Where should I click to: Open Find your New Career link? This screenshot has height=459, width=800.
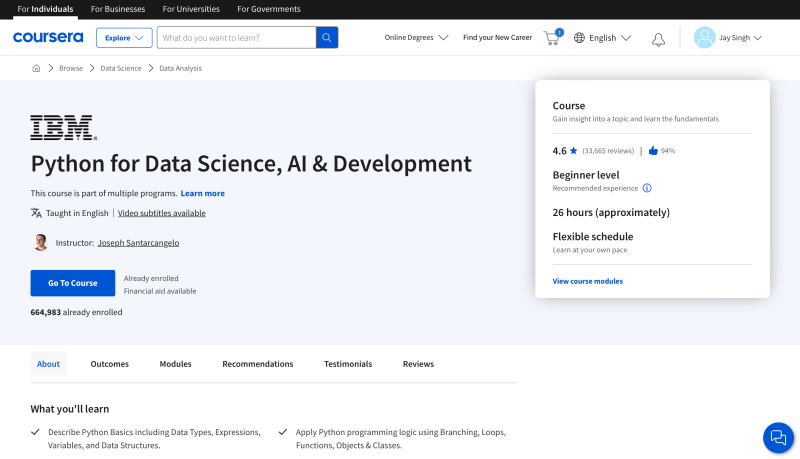[497, 37]
